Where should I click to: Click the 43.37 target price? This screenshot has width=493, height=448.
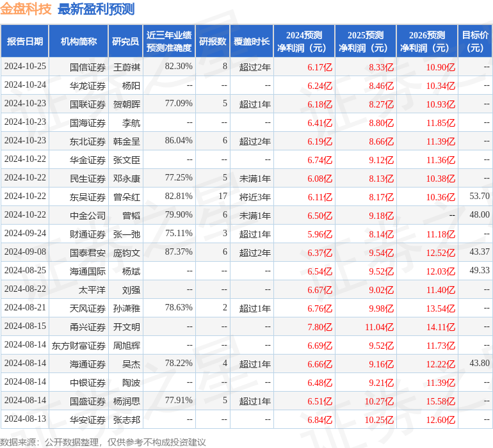pyautogui.click(x=480, y=252)
